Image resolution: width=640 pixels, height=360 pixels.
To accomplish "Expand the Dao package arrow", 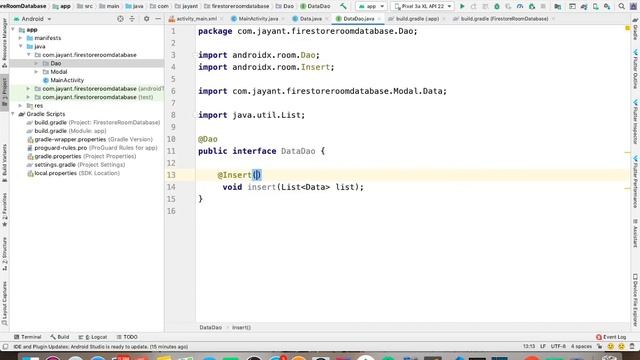I will (36, 63).
